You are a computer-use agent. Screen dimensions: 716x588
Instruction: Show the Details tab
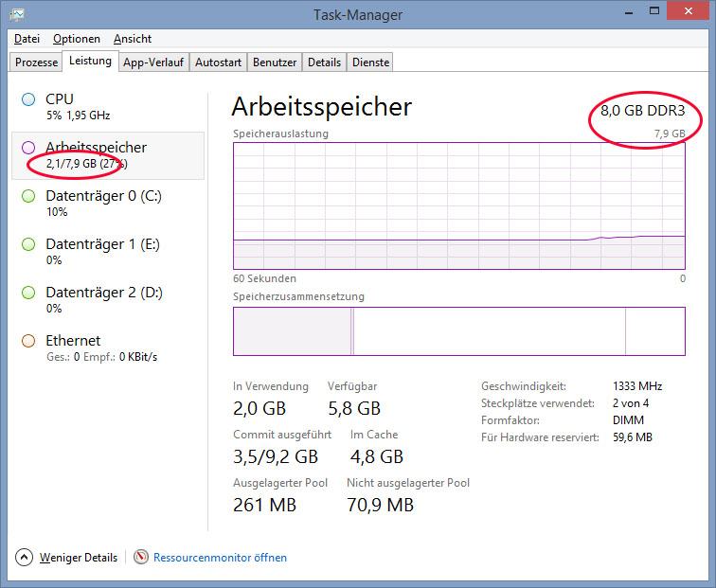(x=324, y=62)
